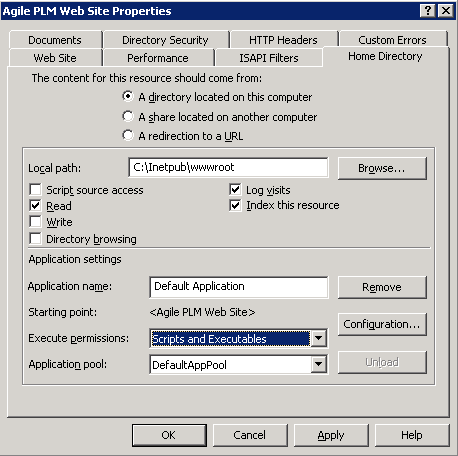
Task: Open the Documents tab
Action: click(x=55, y=40)
